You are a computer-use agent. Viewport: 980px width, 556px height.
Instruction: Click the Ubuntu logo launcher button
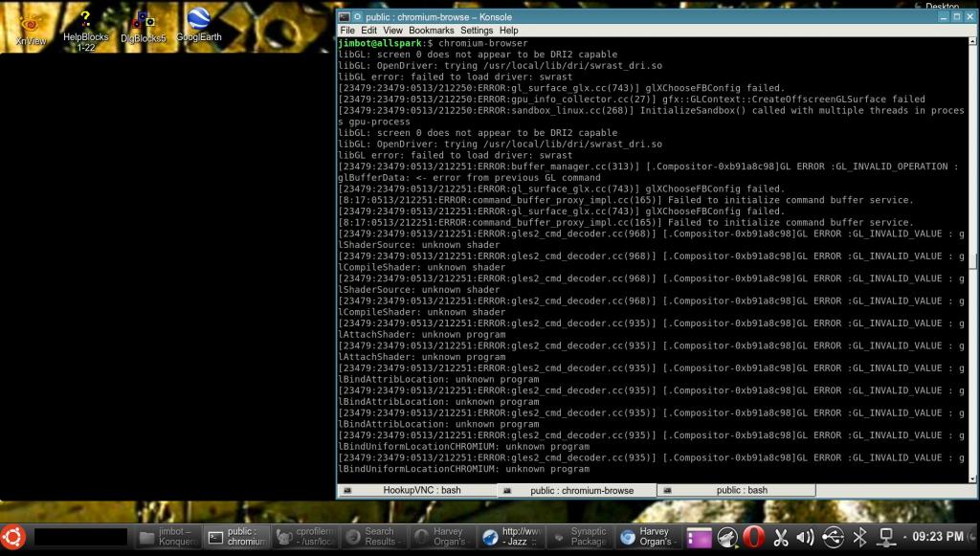13,537
